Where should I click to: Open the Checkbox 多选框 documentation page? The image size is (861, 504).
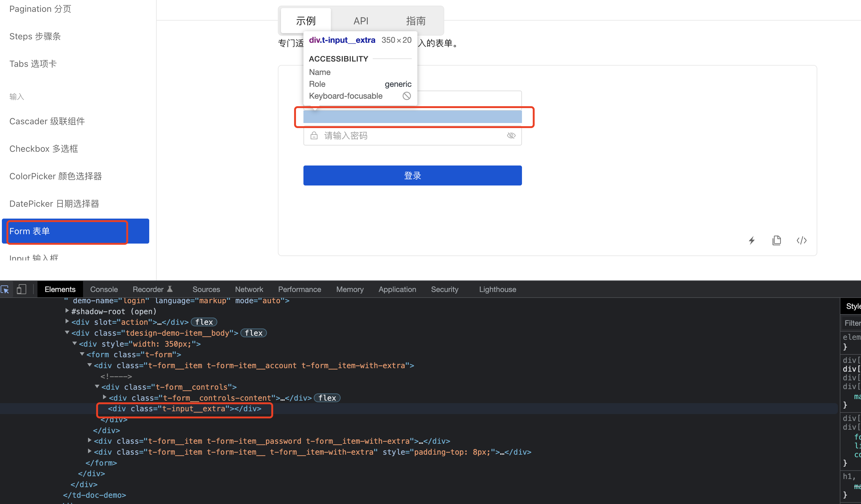pyautogui.click(x=43, y=148)
